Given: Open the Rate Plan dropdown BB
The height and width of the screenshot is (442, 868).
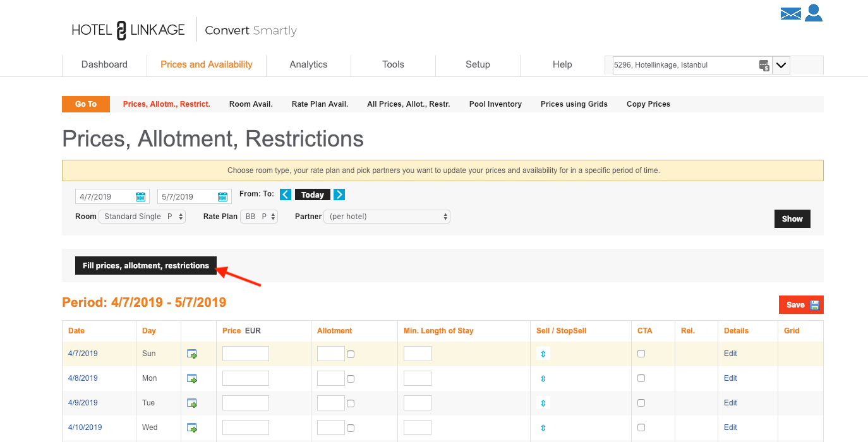Looking at the screenshot, I should point(259,217).
